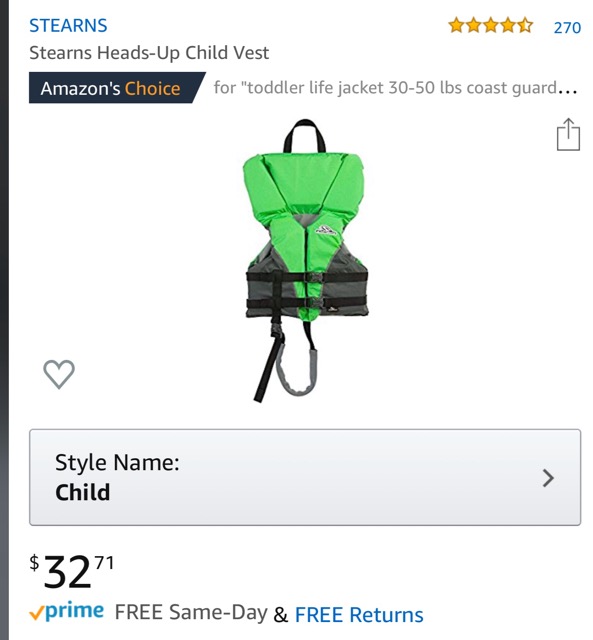Screen dimensions: 593x640
Task: Click the FREE Returns link
Action: pyautogui.click(x=359, y=615)
